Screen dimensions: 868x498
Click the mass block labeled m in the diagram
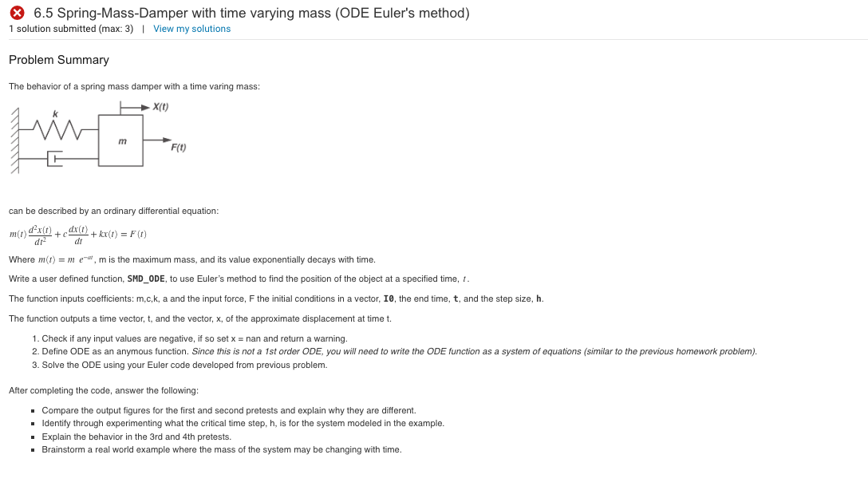120,142
